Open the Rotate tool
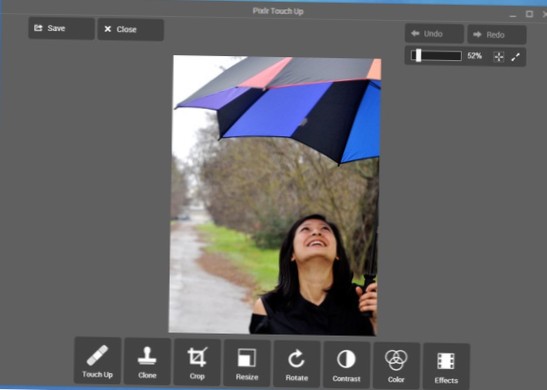 [x=297, y=364]
